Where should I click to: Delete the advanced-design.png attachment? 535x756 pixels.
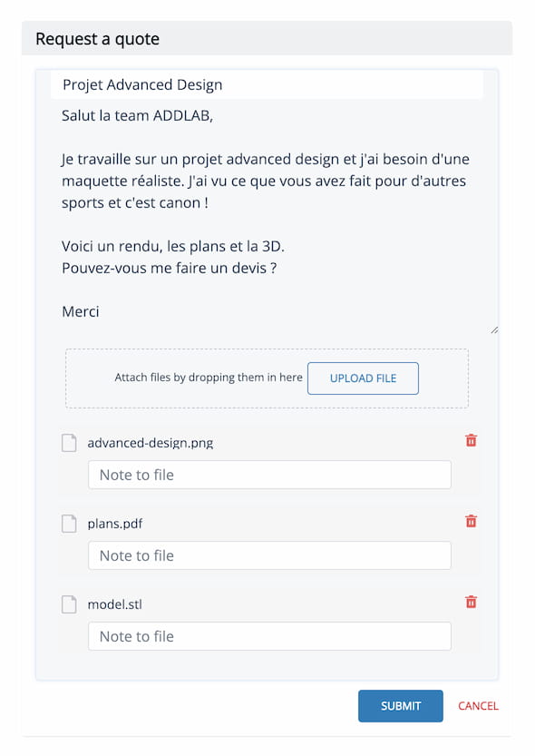tap(471, 440)
